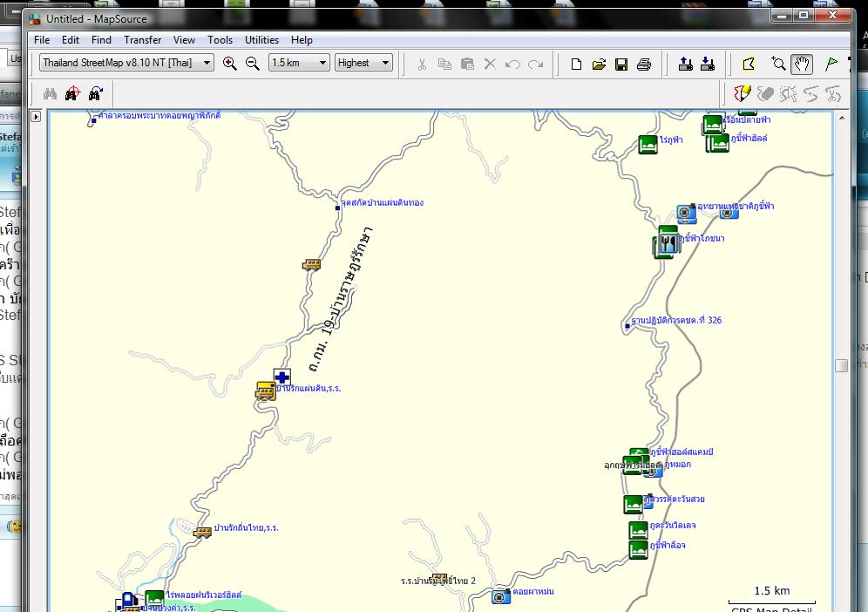Image resolution: width=868 pixels, height=612 pixels.
Task: Click the Zoom In magnifier icon
Action: pos(230,63)
